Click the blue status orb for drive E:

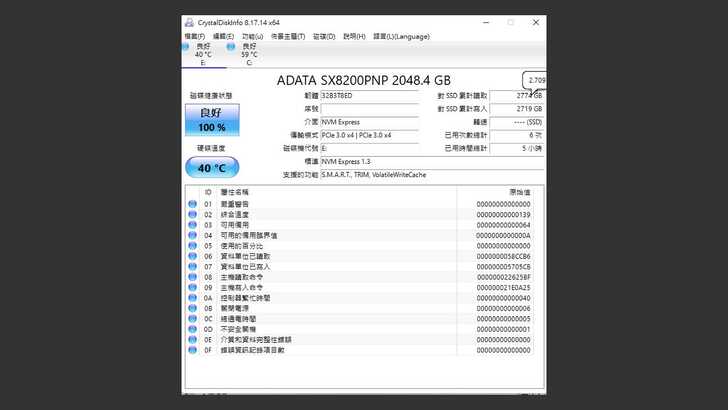click(187, 46)
